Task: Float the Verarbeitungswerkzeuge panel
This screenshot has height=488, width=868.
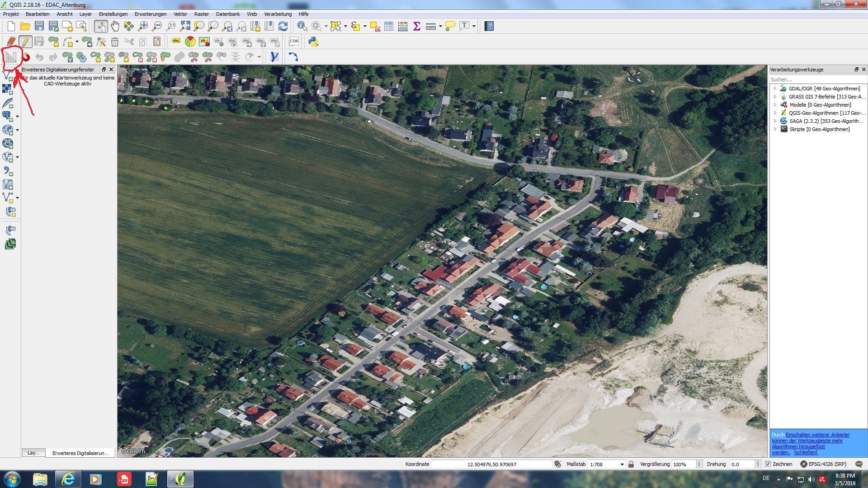Action: [x=856, y=70]
